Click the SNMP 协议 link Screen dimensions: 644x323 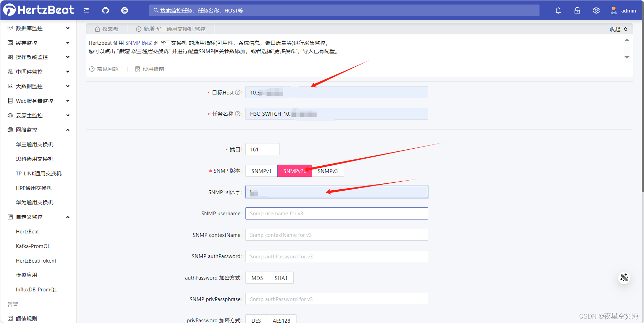tap(139, 43)
